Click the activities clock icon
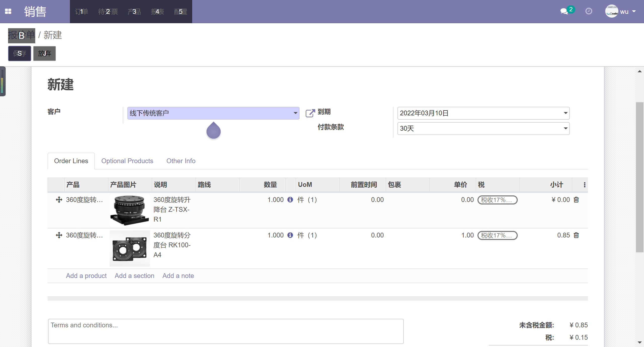 click(589, 11)
